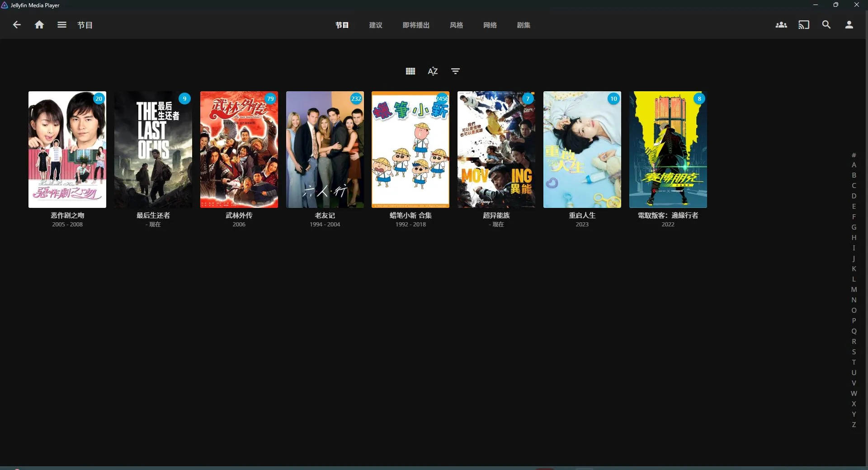Switch to the 剧集 tab
868x470 pixels.
click(524, 25)
